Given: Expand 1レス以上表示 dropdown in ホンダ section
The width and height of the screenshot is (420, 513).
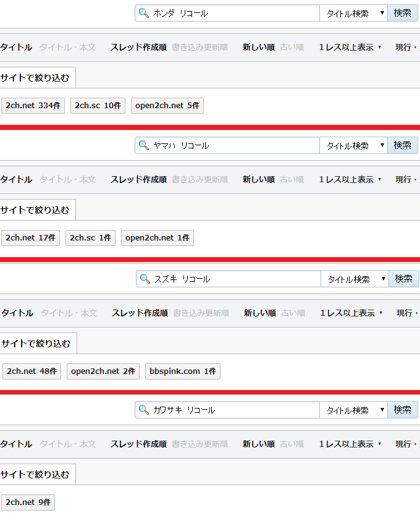Looking at the screenshot, I should 350,47.
